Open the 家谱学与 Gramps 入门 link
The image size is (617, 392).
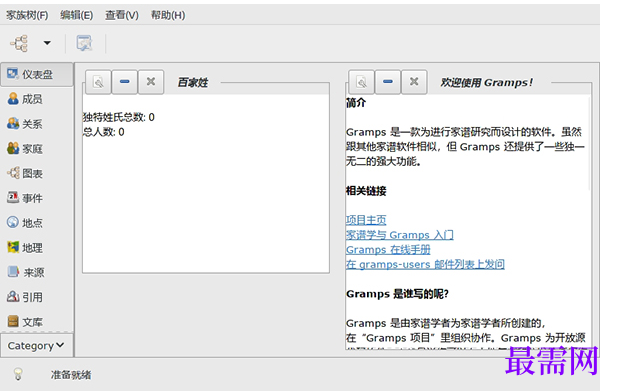400,235
